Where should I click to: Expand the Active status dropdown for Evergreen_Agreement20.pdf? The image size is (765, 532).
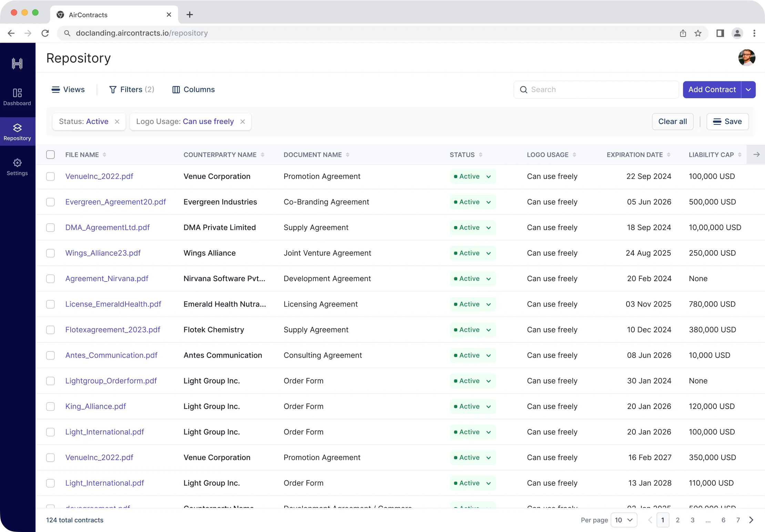[488, 202]
